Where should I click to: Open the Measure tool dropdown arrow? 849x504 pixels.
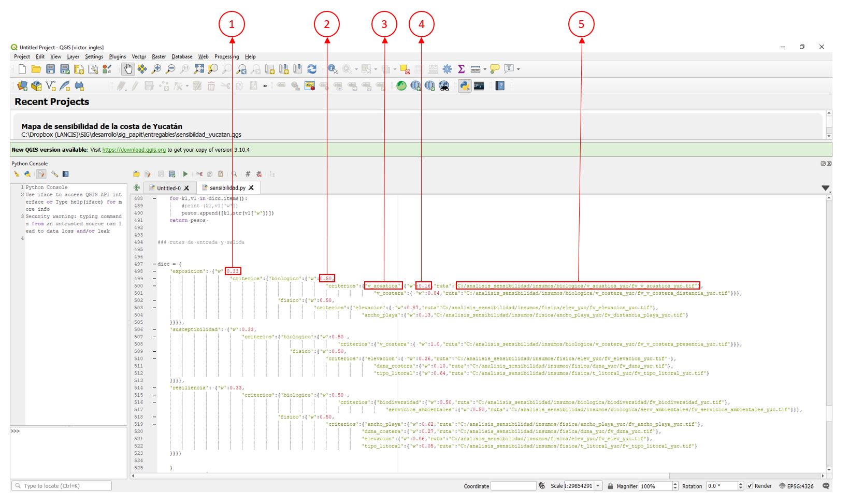[485, 69]
